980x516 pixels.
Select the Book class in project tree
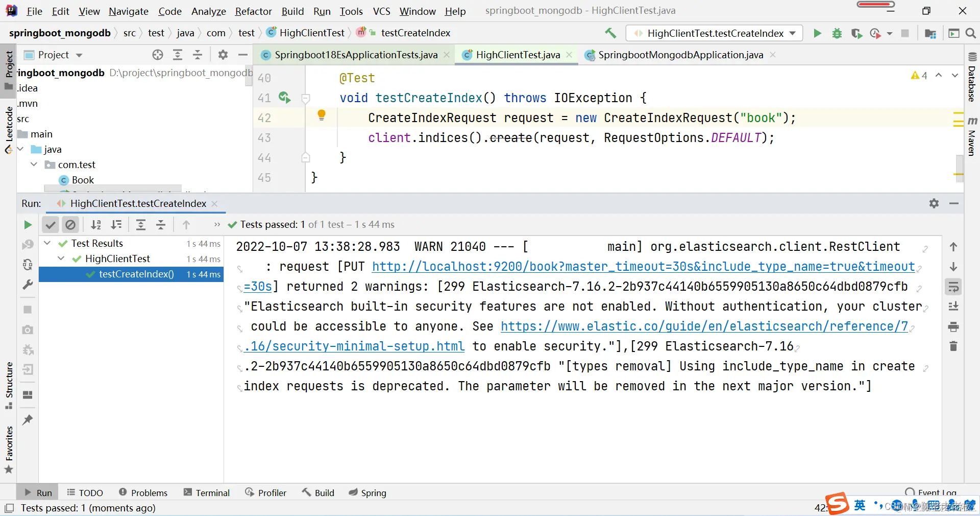point(83,180)
